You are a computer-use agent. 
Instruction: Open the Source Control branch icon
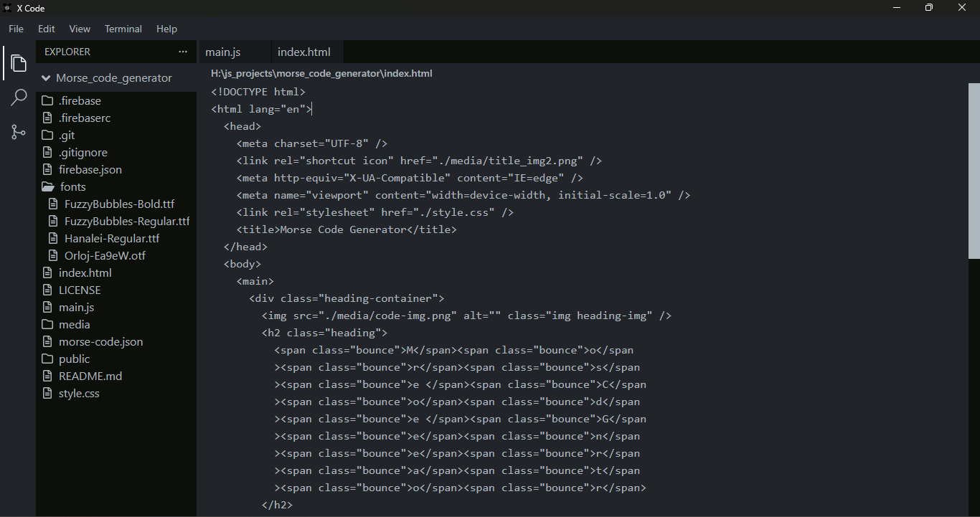point(19,132)
